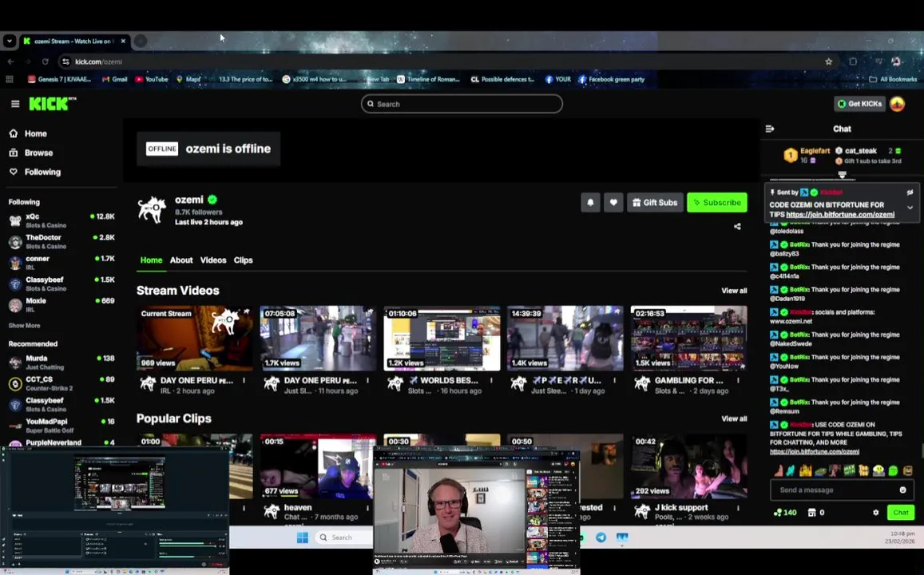Open options menu for heaven clip
924x575 pixels.
pos(367,507)
